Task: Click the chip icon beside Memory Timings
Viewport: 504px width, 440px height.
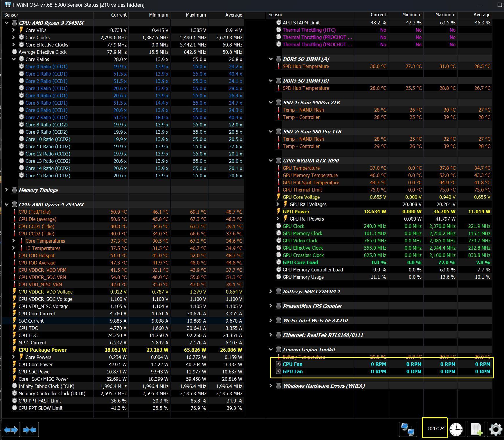Action: coord(14,190)
